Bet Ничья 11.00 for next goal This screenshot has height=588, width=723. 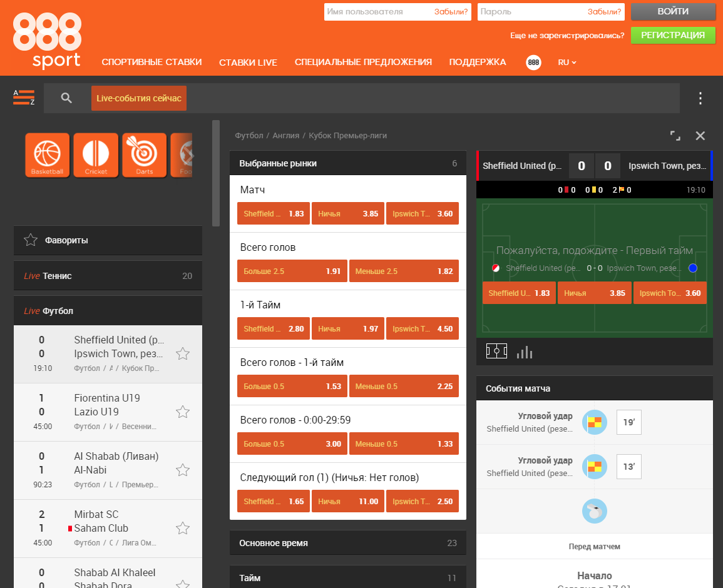pyautogui.click(x=347, y=502)
